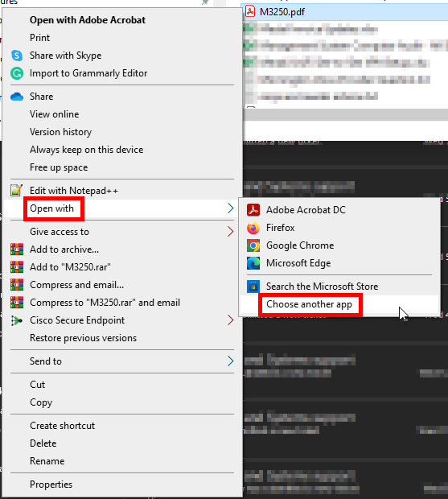
Task: Click the Microsoft Store bag icon
Action: point(253,287)
